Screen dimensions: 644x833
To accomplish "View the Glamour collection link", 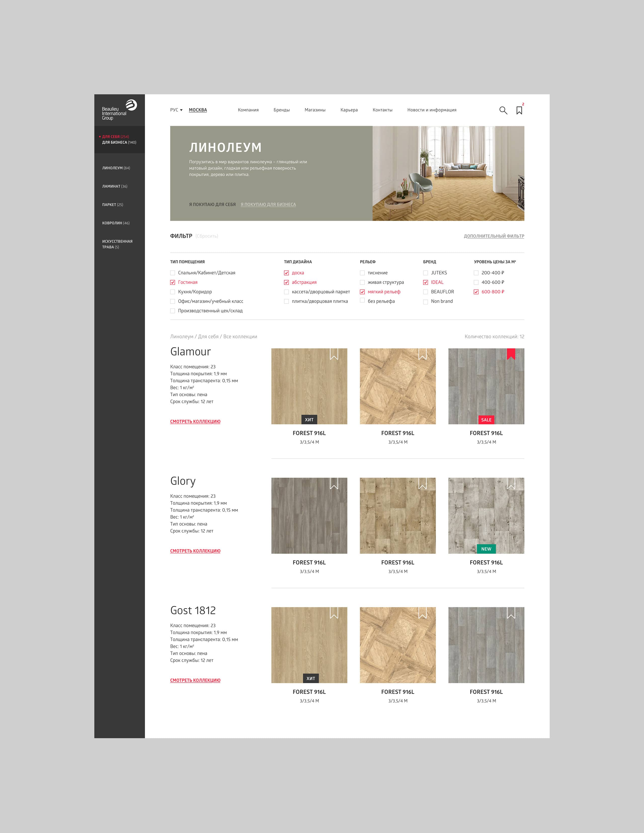I will [195, 422].
